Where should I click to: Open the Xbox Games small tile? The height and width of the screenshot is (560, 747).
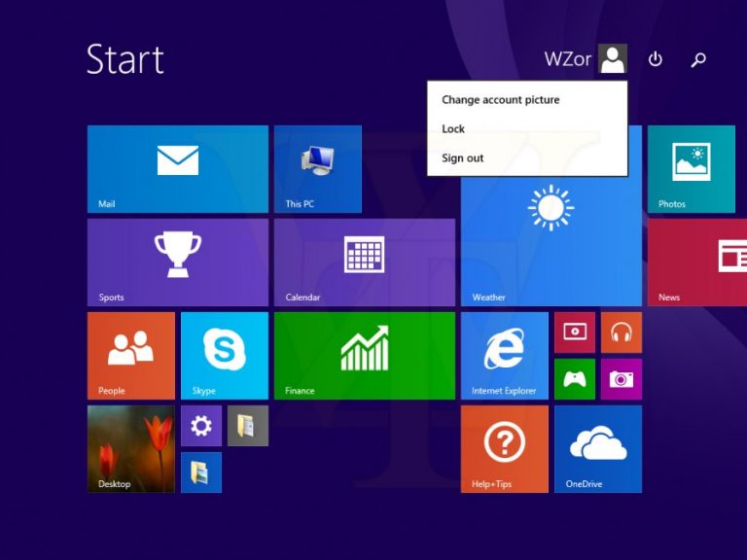pyautogui.click(x=575, y=379)
